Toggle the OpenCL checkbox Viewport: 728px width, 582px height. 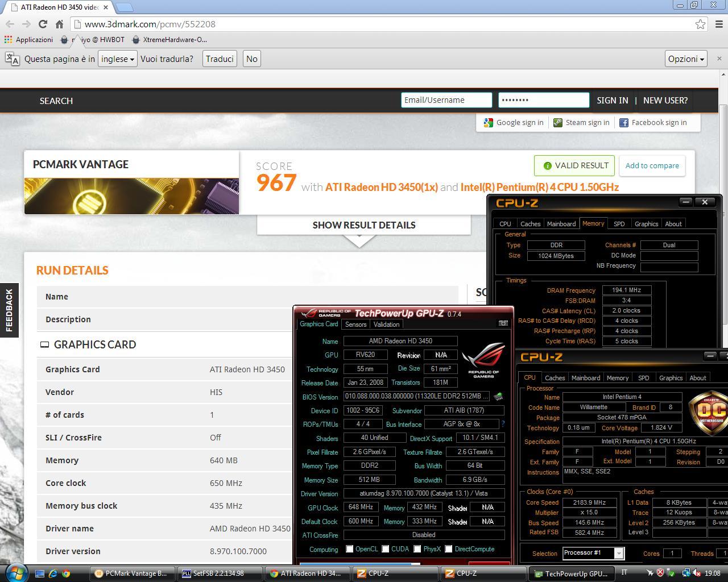coord(349,549)
